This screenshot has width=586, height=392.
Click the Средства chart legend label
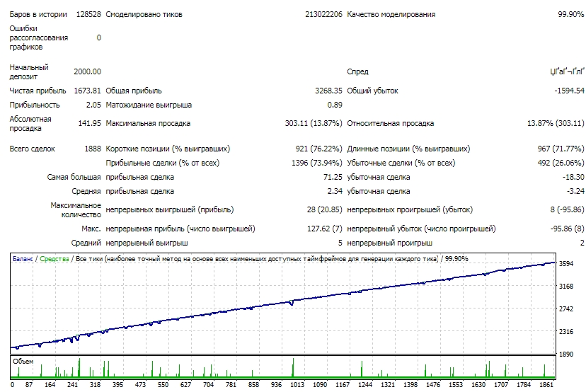[54, 258]
